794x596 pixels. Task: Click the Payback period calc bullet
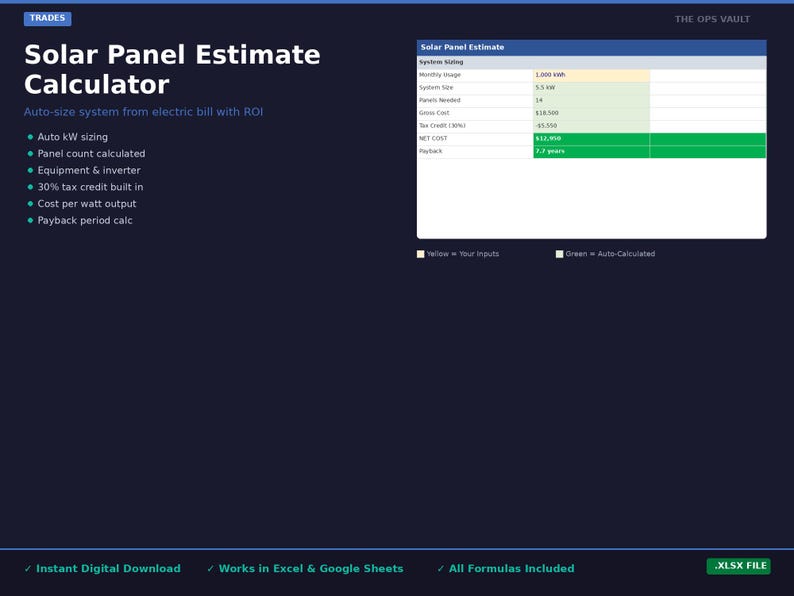pyautogui.click(x=85, y=220)
